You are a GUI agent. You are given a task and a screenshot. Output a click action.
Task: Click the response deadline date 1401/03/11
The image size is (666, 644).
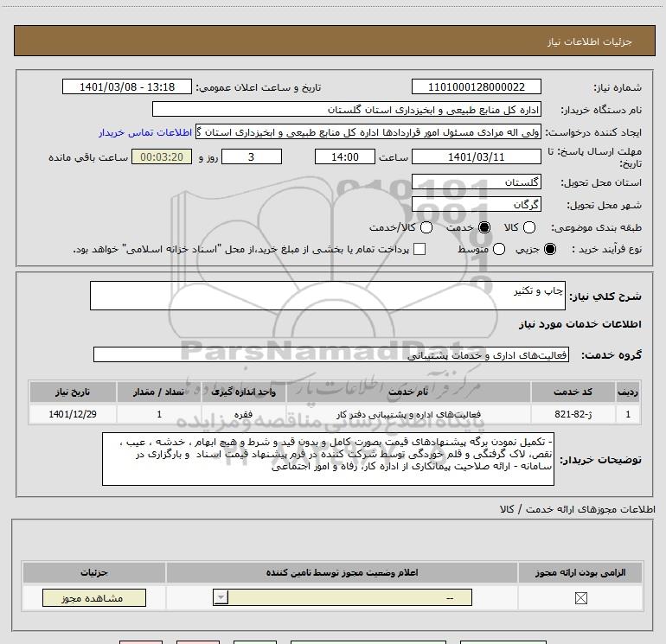click(476, 157)
